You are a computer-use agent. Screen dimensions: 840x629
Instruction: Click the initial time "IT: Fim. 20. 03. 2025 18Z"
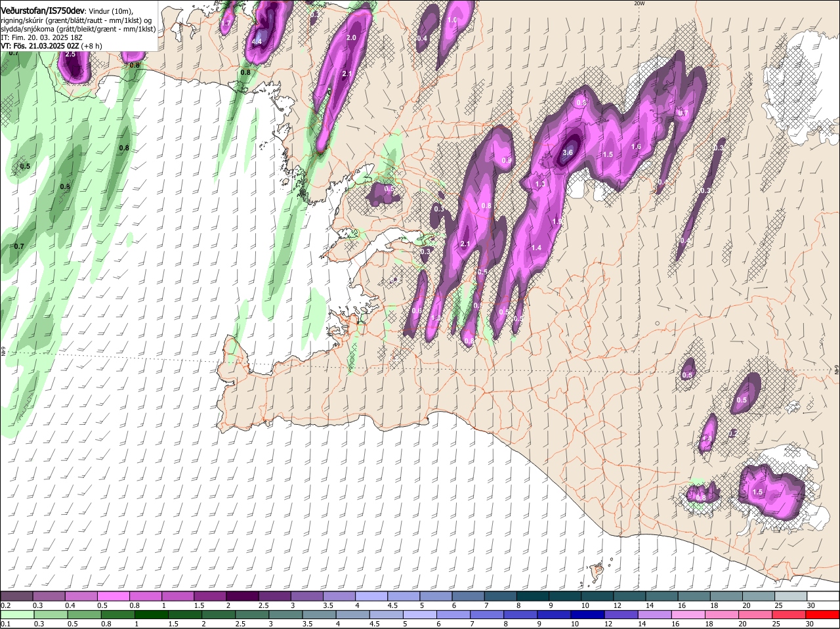pos(42,37)
